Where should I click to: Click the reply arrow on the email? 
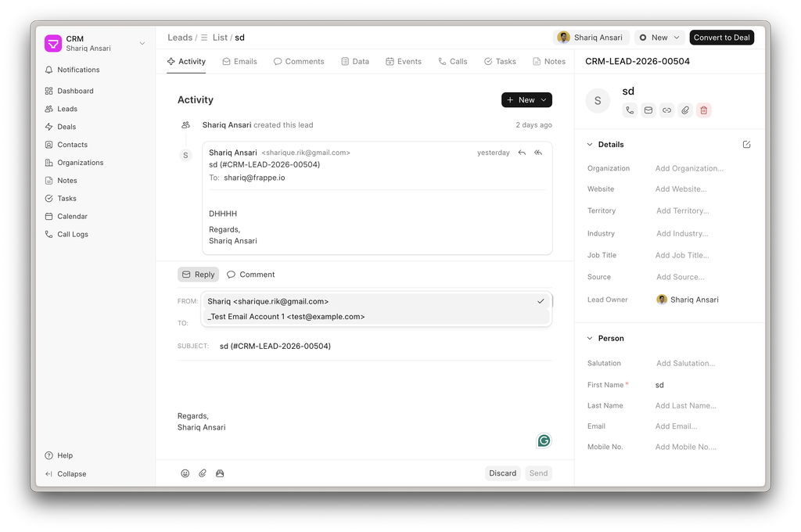[522, 153]
